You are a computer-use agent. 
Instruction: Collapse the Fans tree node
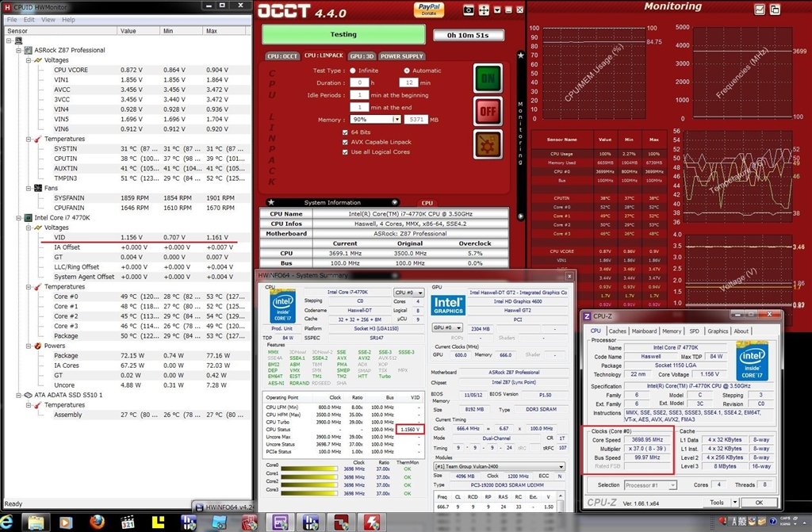pos(29,188)
